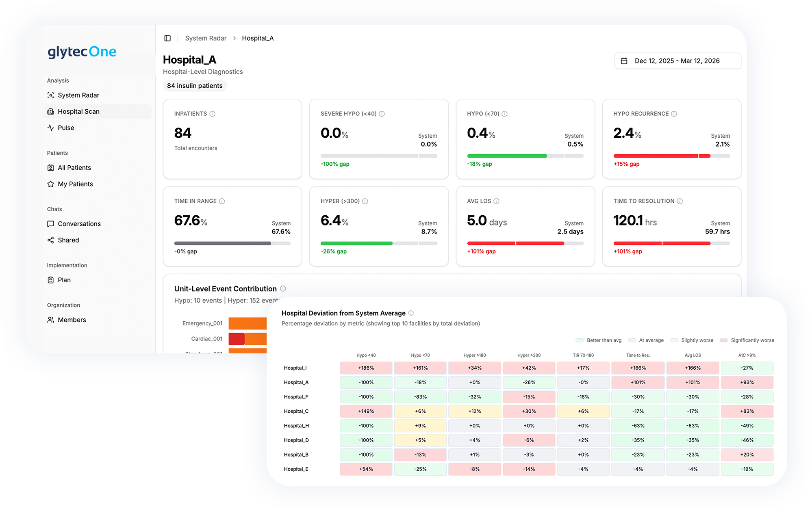This screenshot has width=812, height=511.
Task: Toggle the sidebar panel icon
Action: (x=167, y=38)
